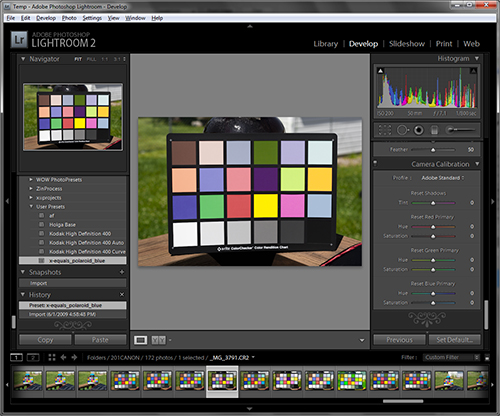Viewport: 500px width, 416px height.
Task: Open the Help menu
Action: tap(157, 18)
